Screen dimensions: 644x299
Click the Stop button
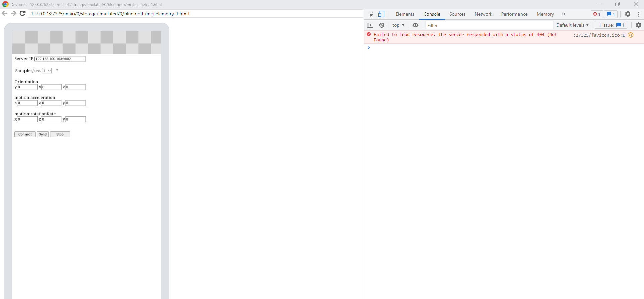point(60,134)
